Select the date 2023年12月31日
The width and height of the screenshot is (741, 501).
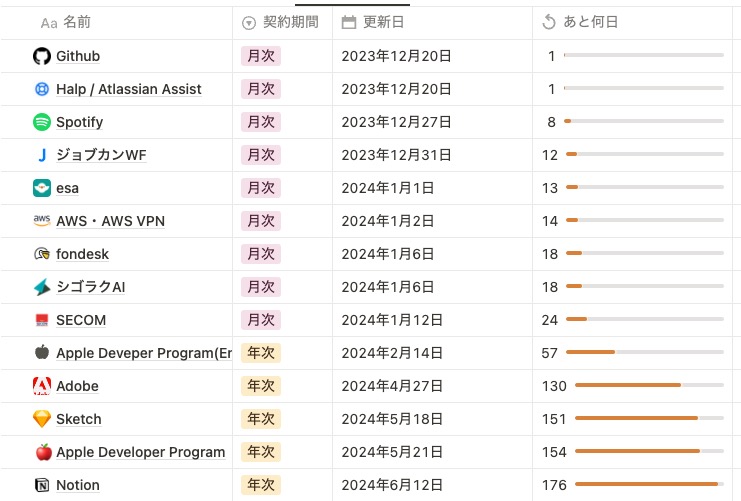[396, 155]
